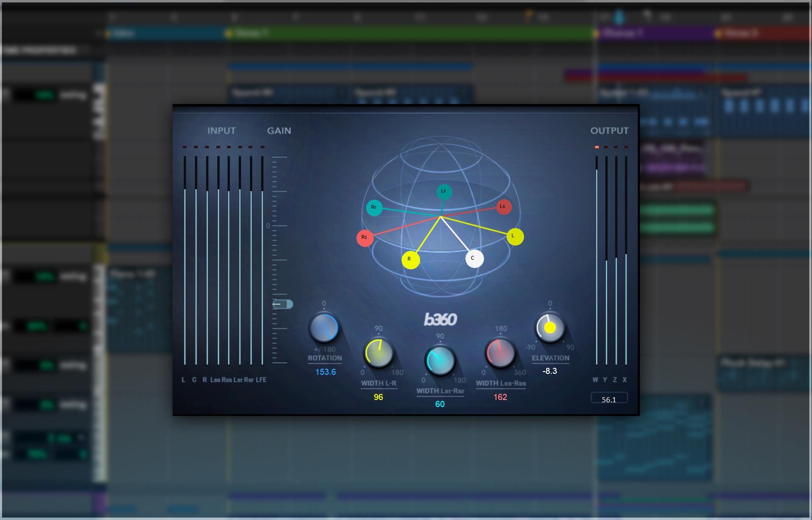Select the red Rs speaker node
The width and height of the screenshot is (812, 520).
point(365,238)
